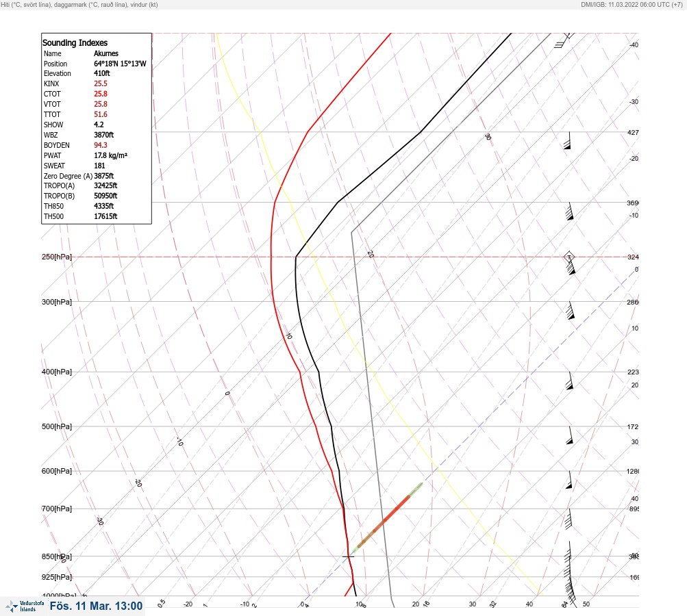Screen dimensions: 687x616
Task: Click the wind barb at 700 hPa
Action: [x=569, y=519]
